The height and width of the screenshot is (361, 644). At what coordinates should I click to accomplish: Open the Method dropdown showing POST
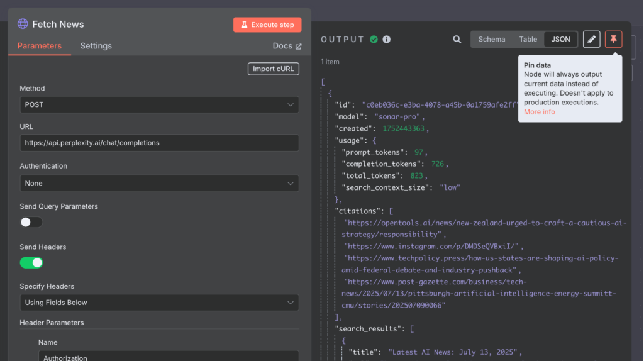pos(159,105)
